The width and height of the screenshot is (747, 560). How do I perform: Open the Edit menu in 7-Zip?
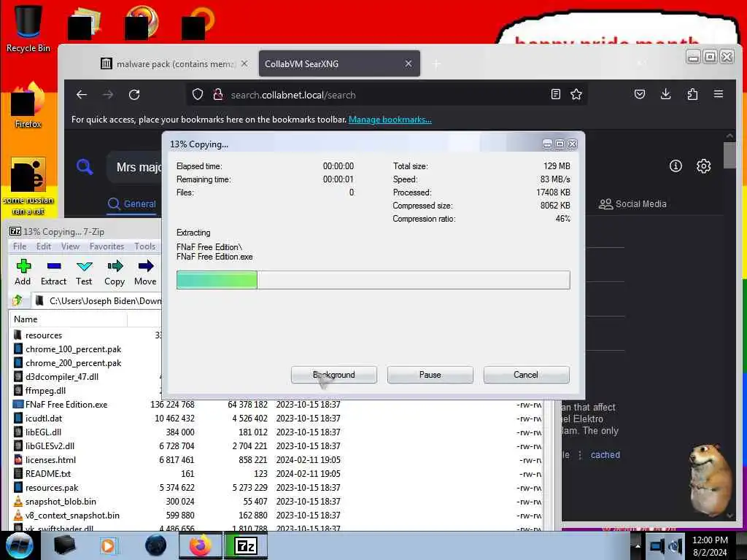(x=44, y=246)
